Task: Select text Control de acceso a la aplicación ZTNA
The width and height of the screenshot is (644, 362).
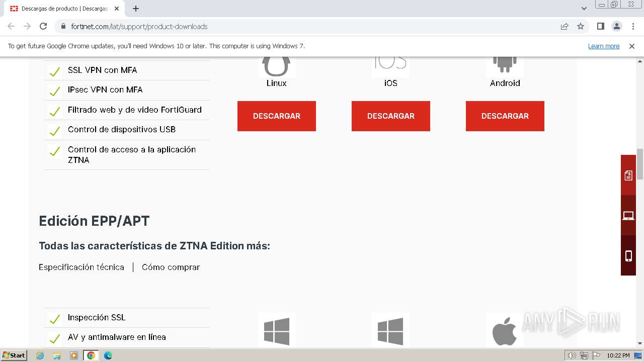Action: 132,154
